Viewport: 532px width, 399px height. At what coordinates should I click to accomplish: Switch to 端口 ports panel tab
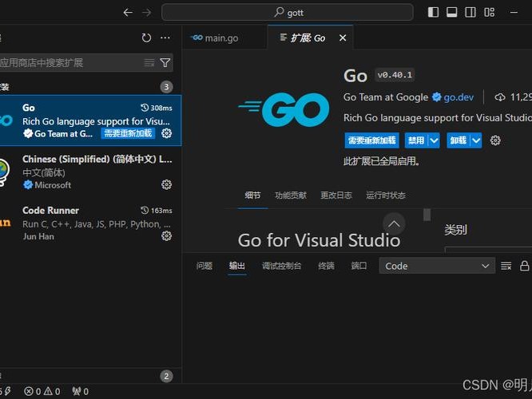[x=359, y=266]
